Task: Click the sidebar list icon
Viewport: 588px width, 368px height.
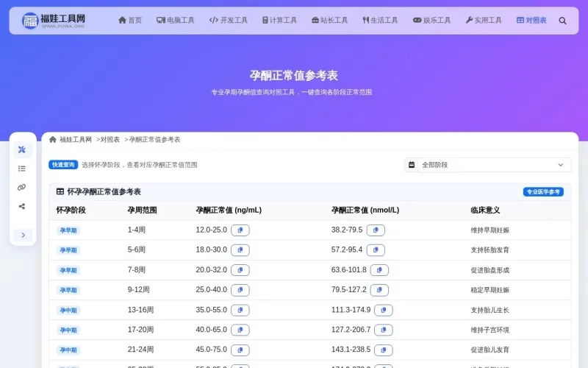Action: click(22, 169)
